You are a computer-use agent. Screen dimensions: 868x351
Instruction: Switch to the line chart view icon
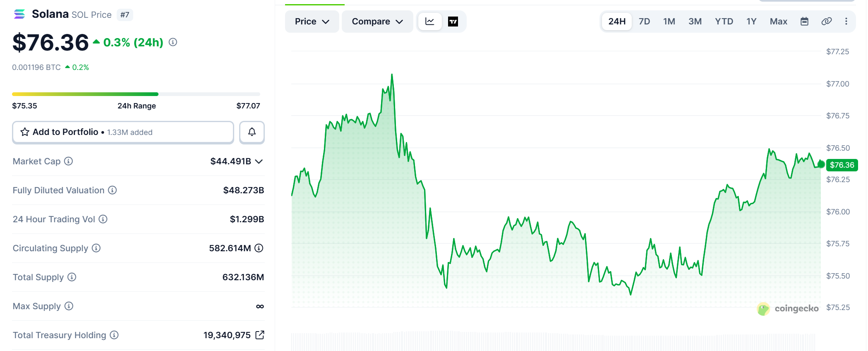[x=430, y=22]
